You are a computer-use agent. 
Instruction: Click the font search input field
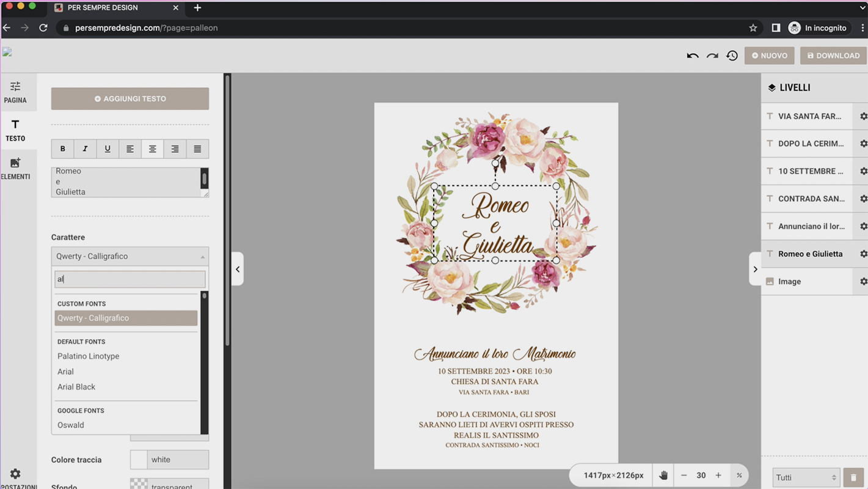[x=130, y=279]
